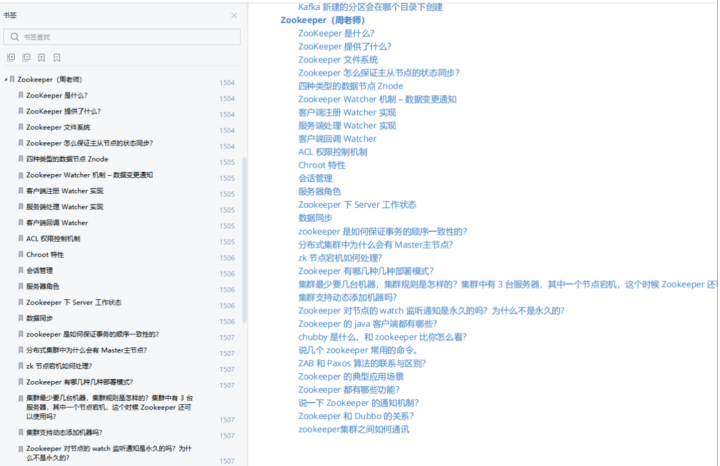This screenshot has width=720, height=466.
Task: Click bookmark icon beside Zookeeper 文件系统
Action: [21, 127]
